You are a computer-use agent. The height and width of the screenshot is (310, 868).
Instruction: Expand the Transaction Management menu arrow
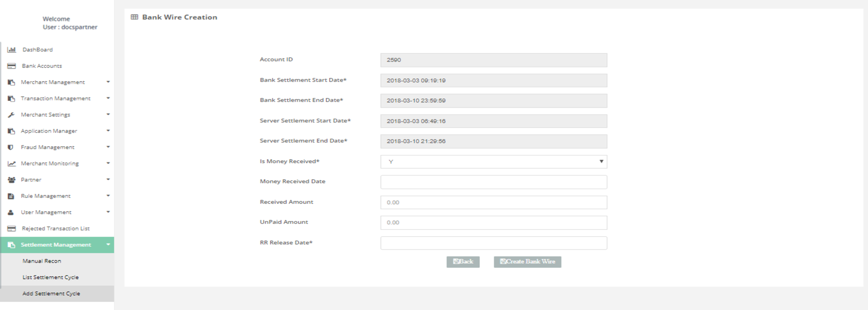[108, 98]
